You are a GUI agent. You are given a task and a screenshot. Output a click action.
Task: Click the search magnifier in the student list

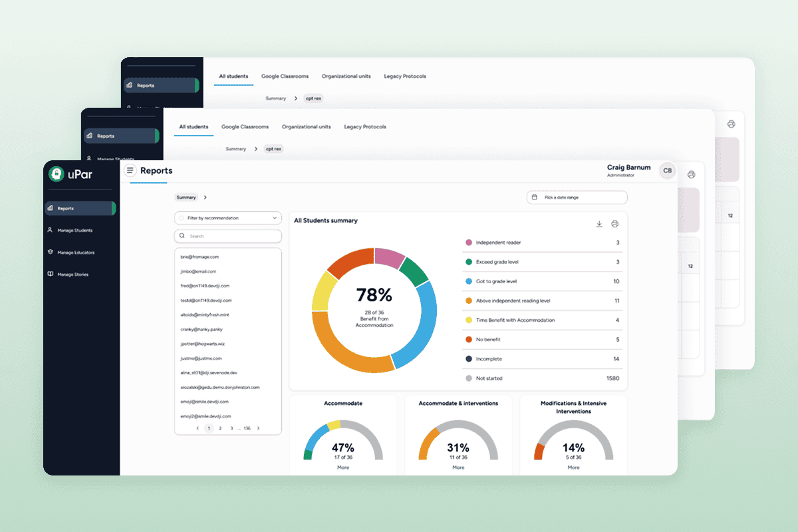pos(181,235)
